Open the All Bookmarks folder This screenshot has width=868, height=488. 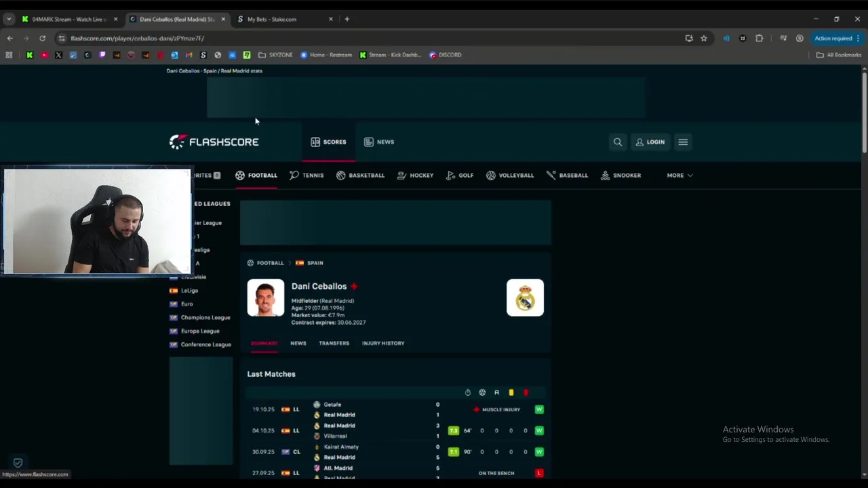click(839, 55)
